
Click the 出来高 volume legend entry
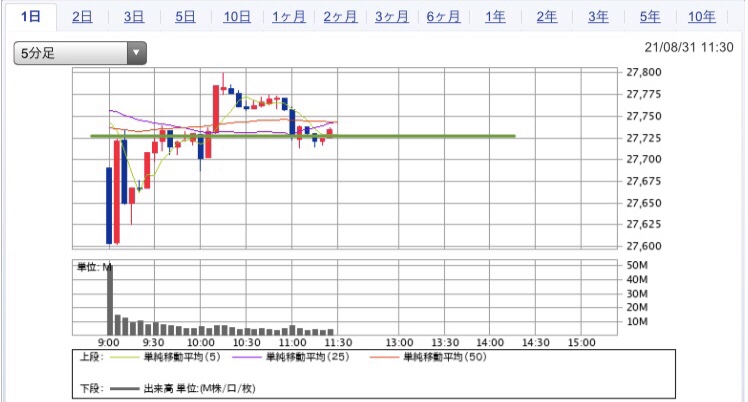tap(199, 388)
